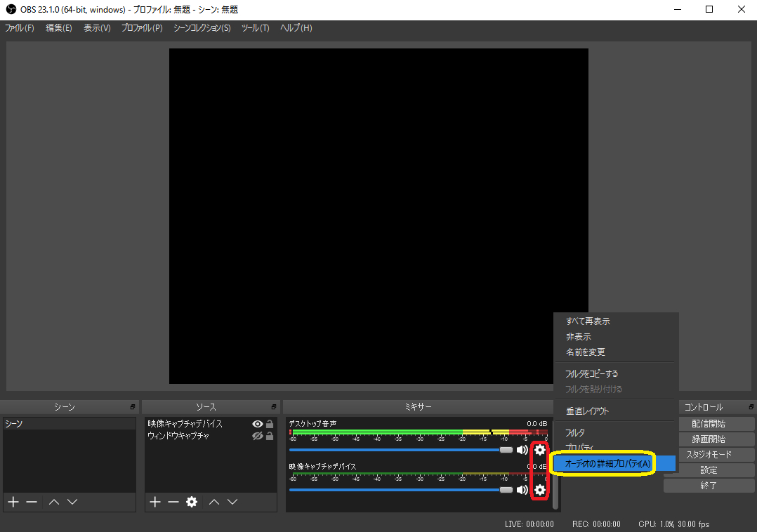Click the 録画開始 button
757x532 pixels.
pyautogui.click(x=709, y=439)
